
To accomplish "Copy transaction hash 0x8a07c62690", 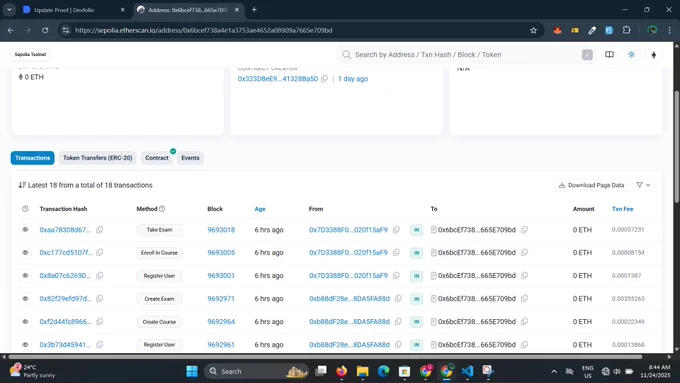I will point(100,275).
